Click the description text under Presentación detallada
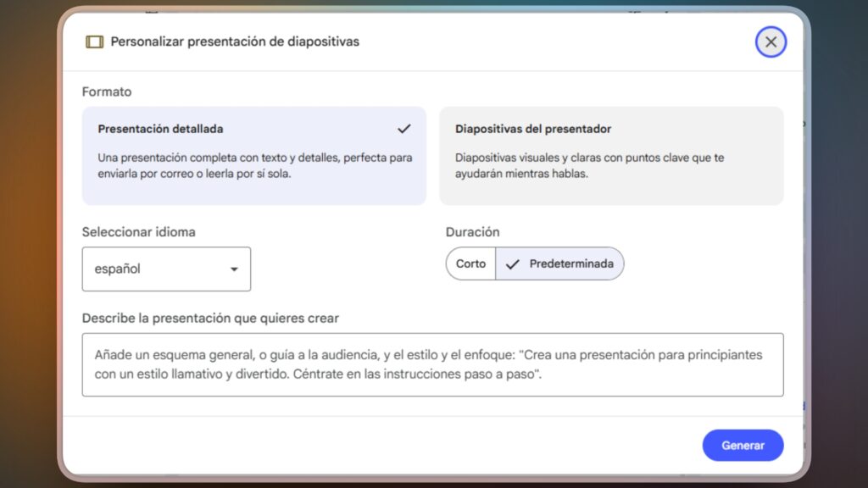This screenshot has width=868, height=488. [x=254, y=165]
